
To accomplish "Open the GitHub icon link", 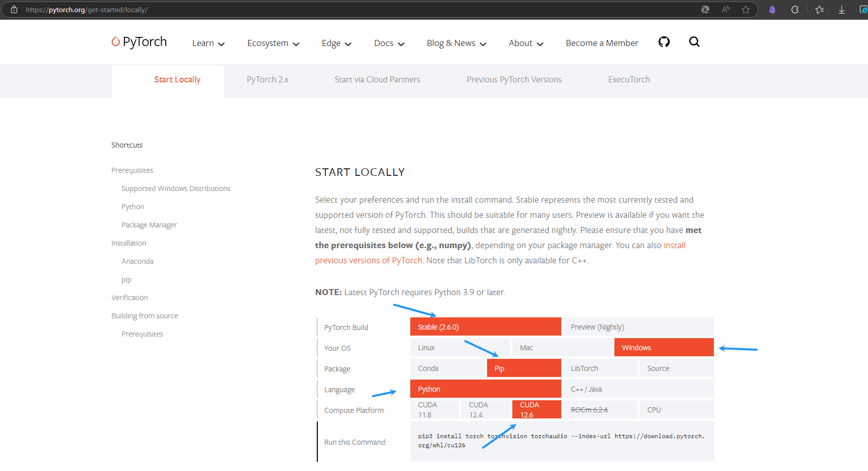I will tap(664, 42).
